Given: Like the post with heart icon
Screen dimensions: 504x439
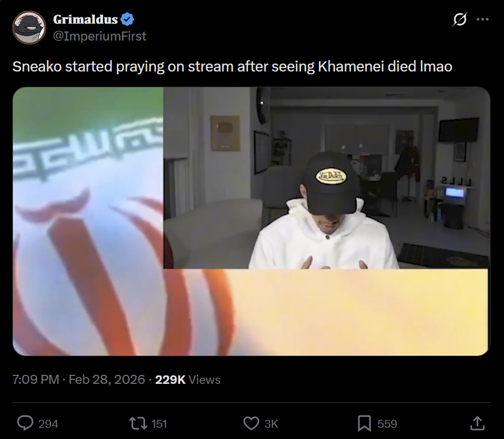Looking at the screenshot, I should coord(251,423).
